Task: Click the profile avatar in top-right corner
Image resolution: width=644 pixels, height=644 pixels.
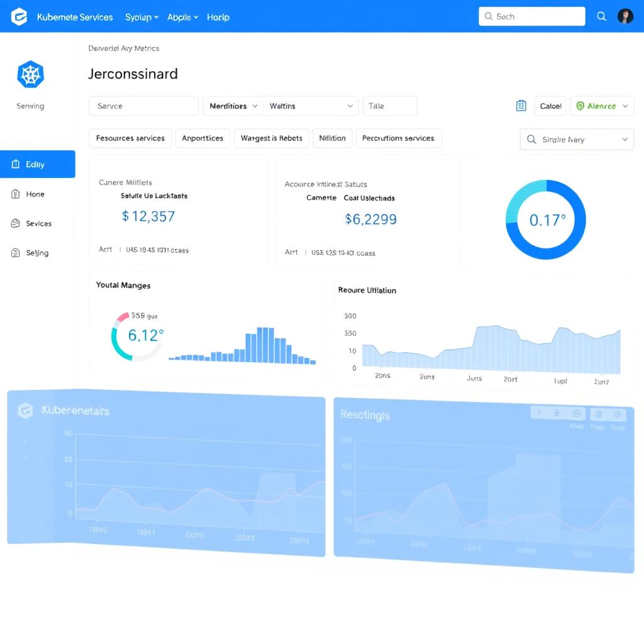Action: point(625,16)
